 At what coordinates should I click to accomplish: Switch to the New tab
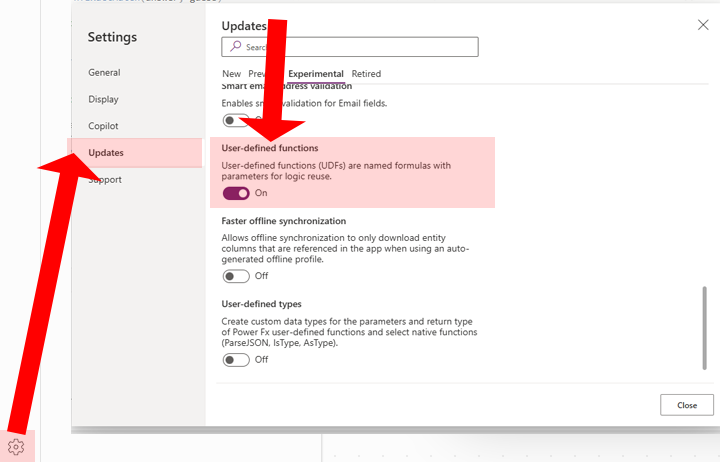click(x=231, y=73)
